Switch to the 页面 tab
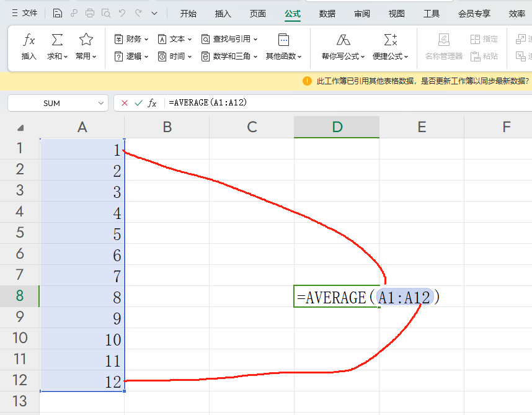532x415 pixels. pos(258,14)
